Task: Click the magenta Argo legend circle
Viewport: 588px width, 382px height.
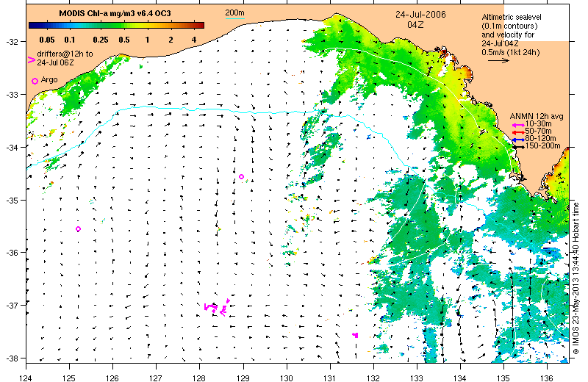Action: [35, 81]
